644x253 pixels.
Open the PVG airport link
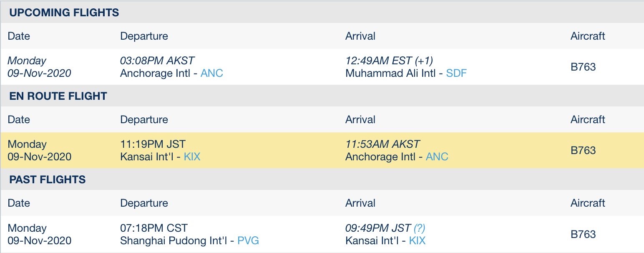coord(248,241)
